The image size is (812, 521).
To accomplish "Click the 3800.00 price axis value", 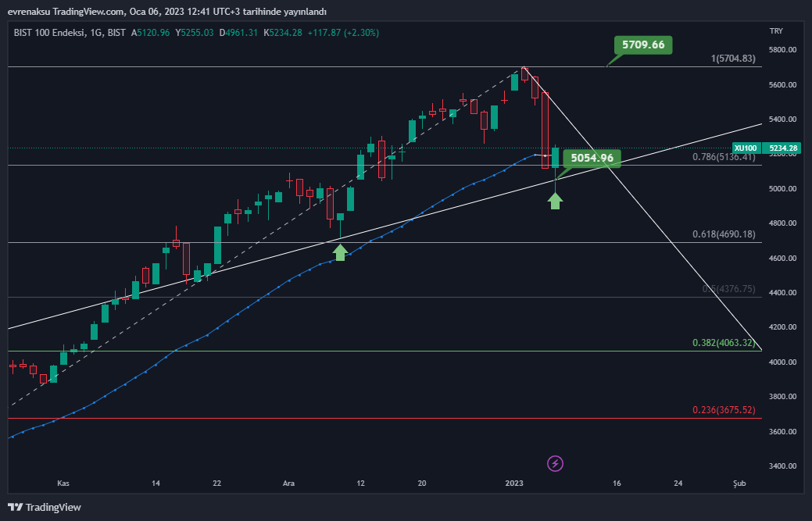I will click(783, 397).
